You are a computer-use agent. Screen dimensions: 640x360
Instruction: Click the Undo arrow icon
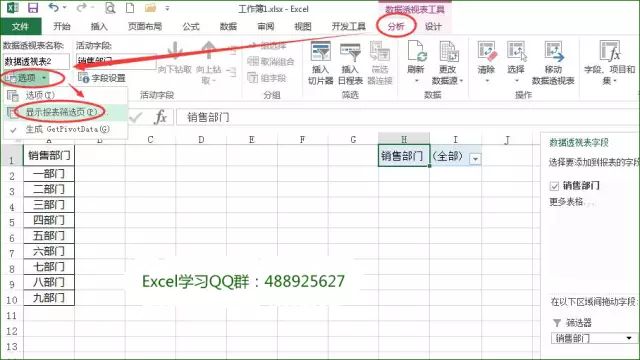(53, 7)
